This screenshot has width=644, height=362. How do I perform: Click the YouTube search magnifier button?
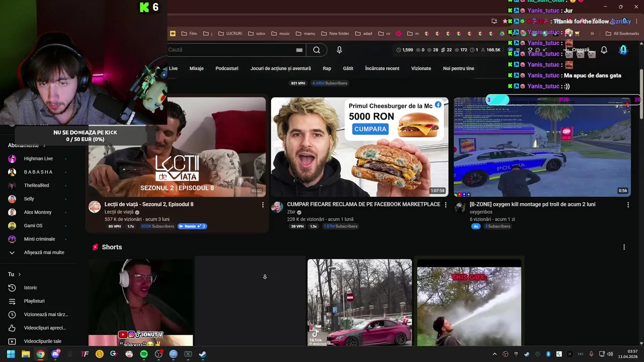(316, 50)
